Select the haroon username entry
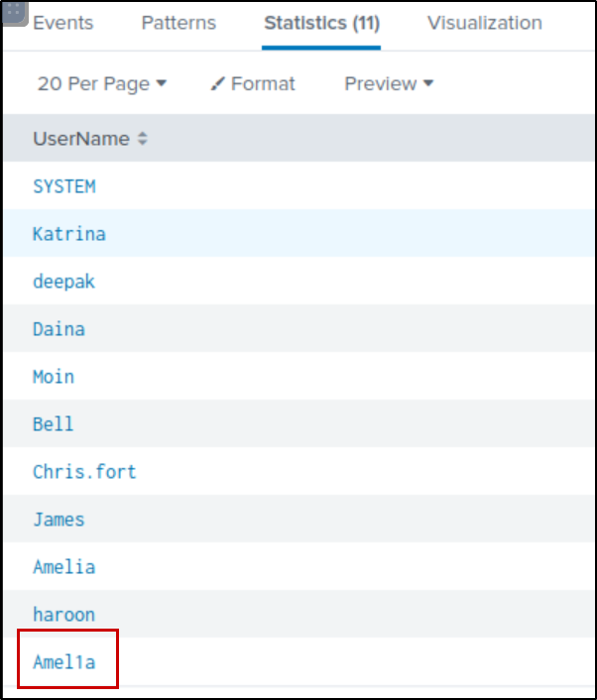 [x=64, y=615]
